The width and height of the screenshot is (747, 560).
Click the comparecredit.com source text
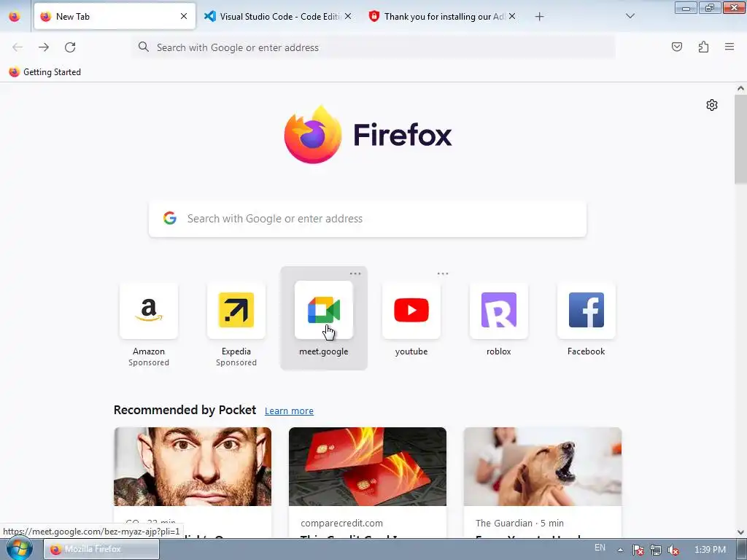tap(341, 523)
